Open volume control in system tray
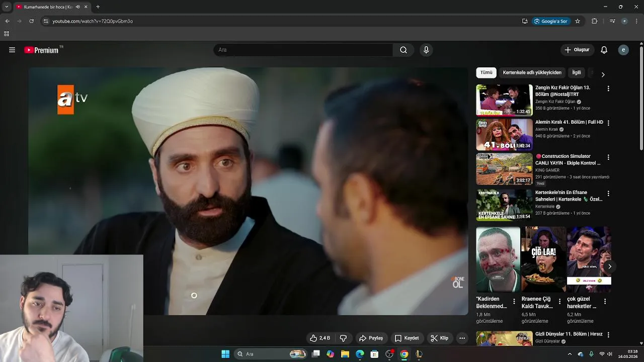644x362 pixels. coord(610,354)
